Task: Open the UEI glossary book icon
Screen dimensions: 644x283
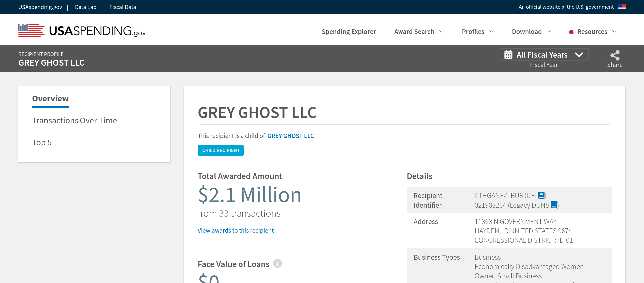Action: [x=541, y=195]
